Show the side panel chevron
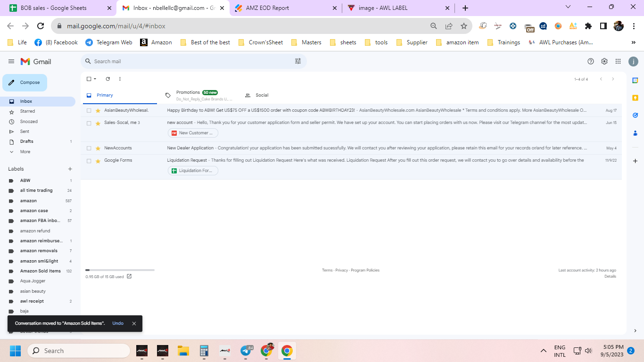The image size is (644, 362). [x=635, y=331]
